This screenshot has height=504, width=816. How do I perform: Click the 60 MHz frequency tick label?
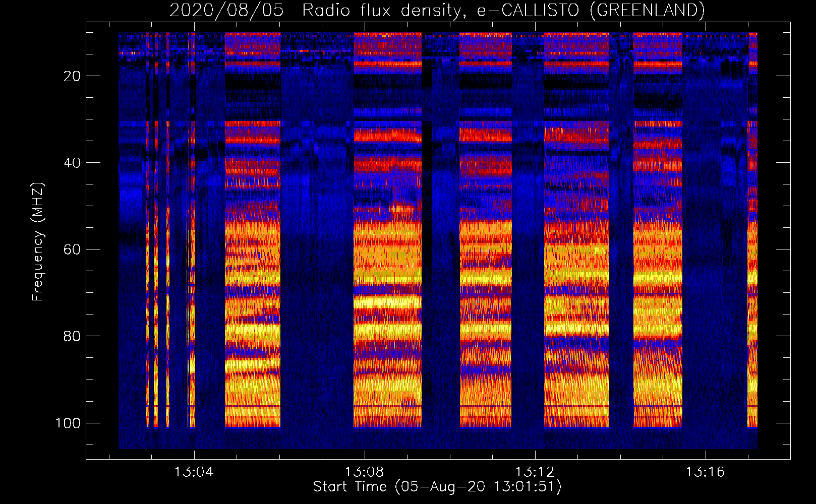point(72,249)
